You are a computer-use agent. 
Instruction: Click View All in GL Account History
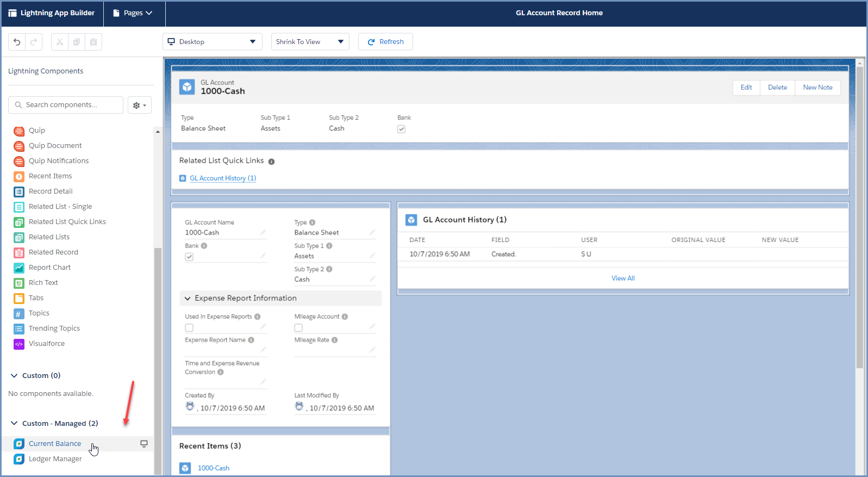623,278
